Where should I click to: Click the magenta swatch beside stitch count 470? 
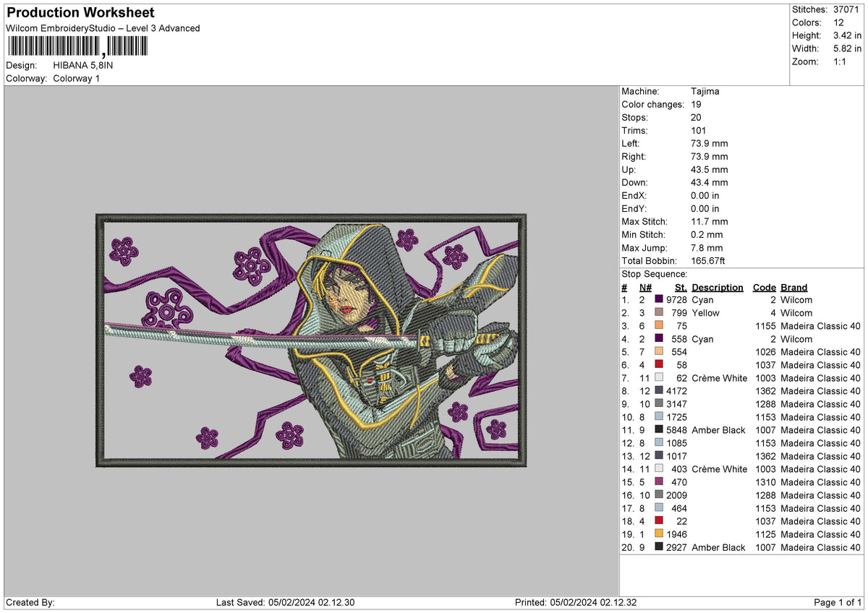(x=659, y=481)
